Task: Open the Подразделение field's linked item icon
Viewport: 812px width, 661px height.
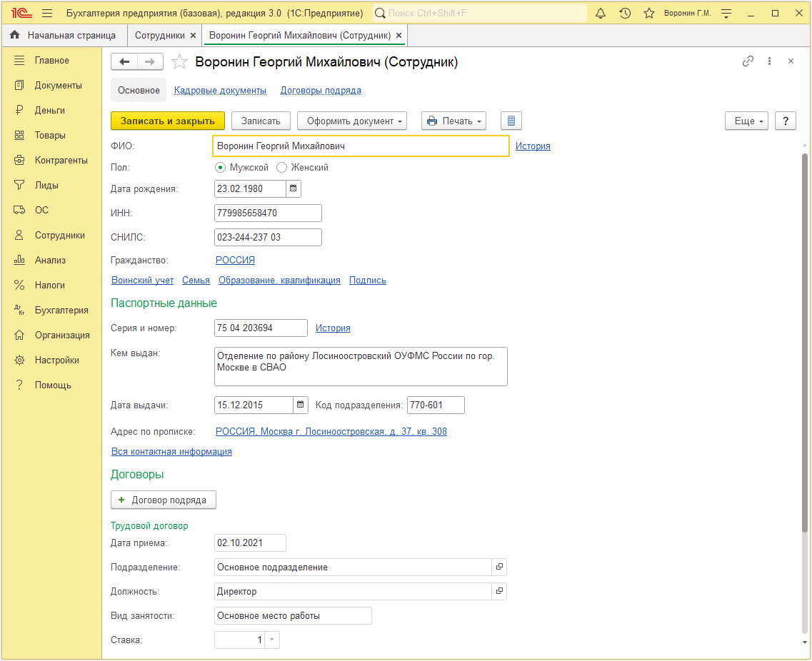Action: tap(499, 567)
